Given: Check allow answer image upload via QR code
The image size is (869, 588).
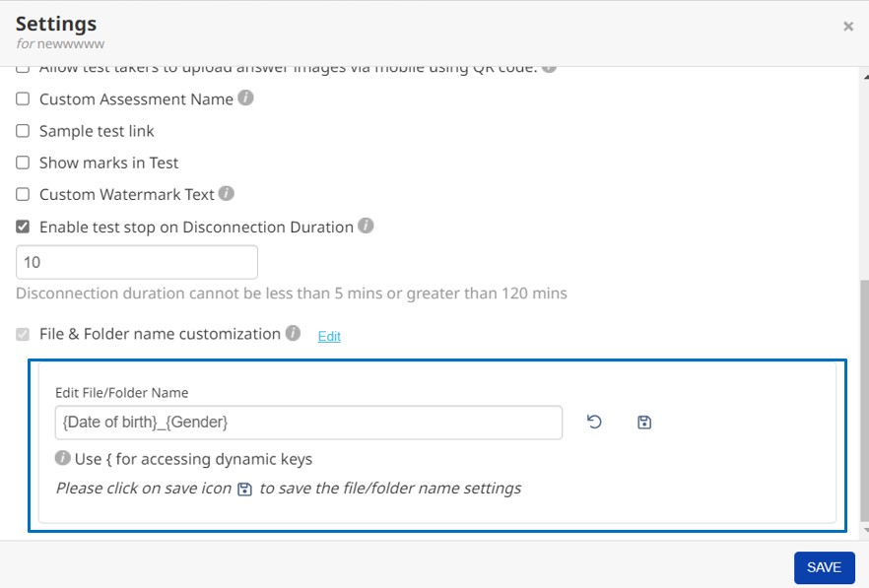Looking at the screenshot, I should tap(21, 66).
